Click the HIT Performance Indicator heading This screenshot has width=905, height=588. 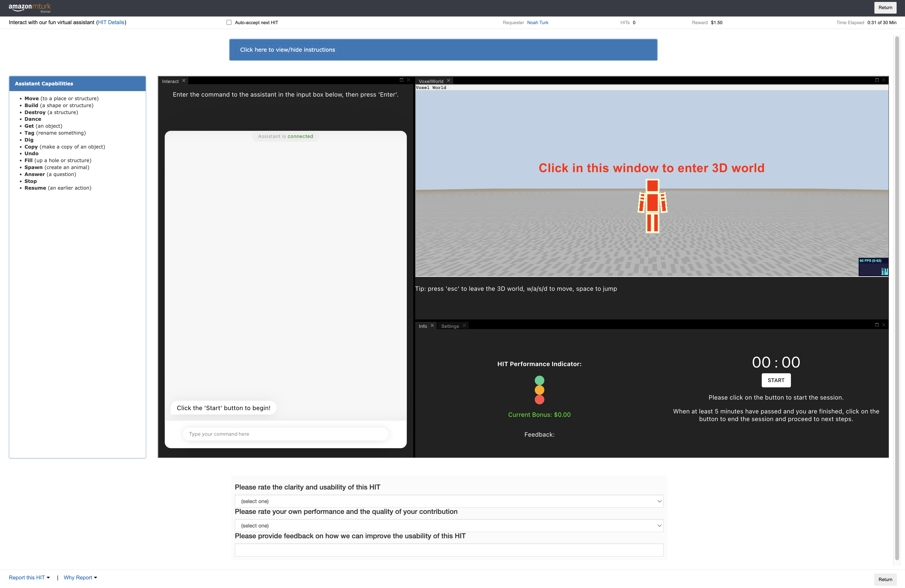click(540, 364)
